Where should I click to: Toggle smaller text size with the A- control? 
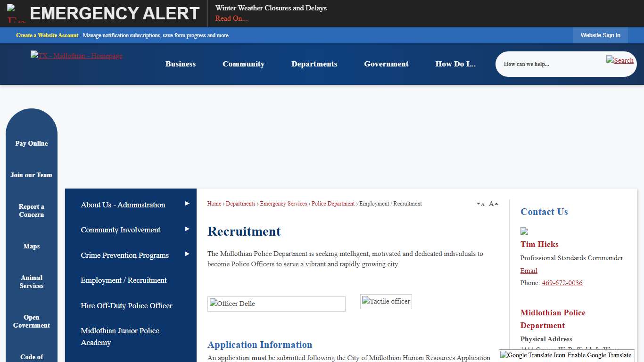pos(480,204)
